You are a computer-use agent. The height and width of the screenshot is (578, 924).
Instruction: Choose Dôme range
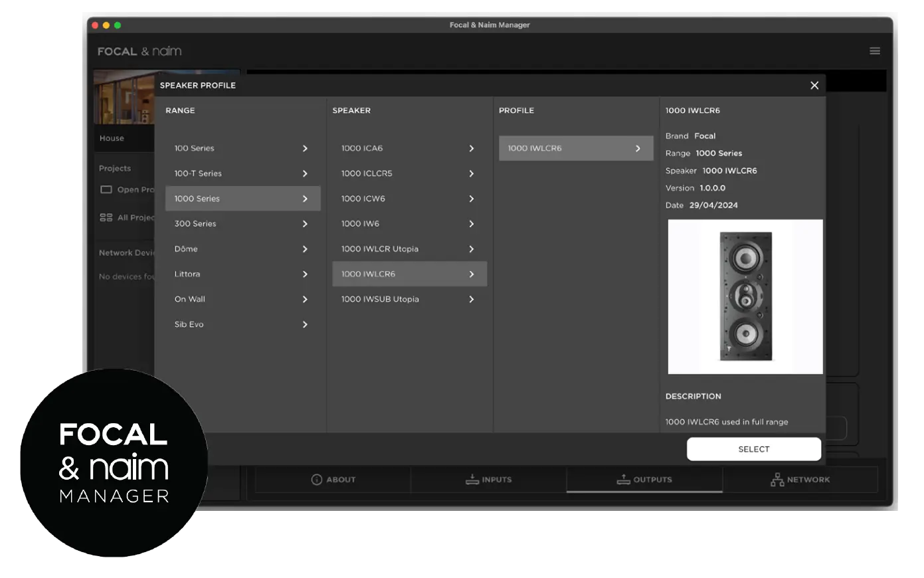[x=243, y=249]
